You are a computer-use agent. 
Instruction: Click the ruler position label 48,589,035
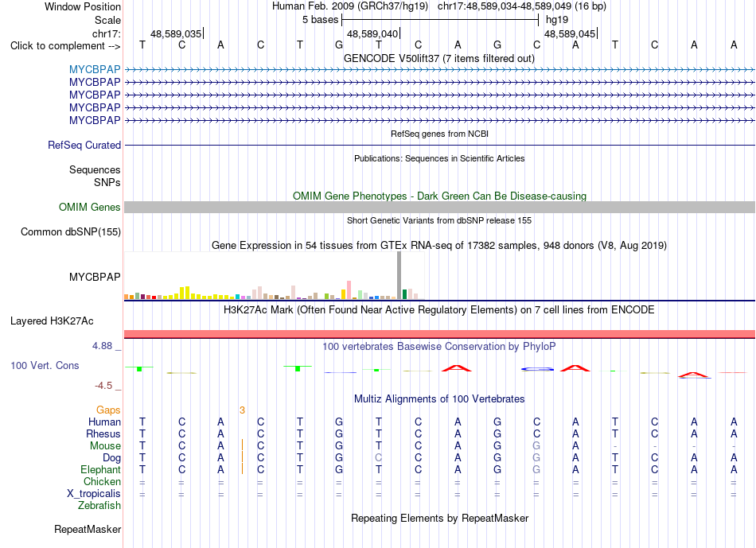176,33
